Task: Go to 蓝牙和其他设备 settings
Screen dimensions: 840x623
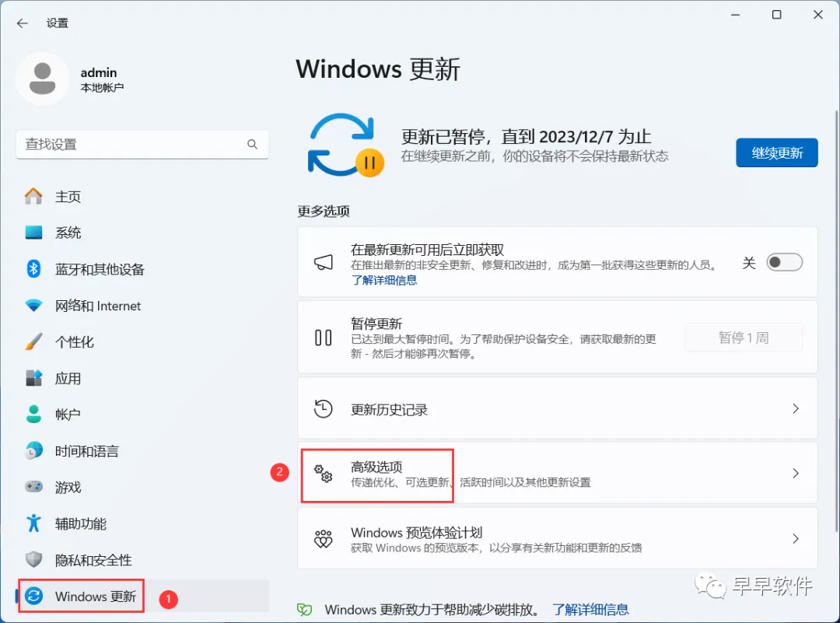Action: coord(142,269)
